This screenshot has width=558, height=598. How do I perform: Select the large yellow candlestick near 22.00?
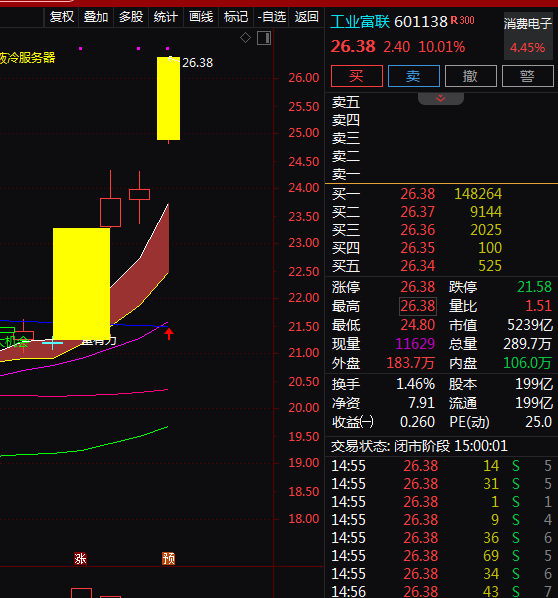(x=81, y=284)
